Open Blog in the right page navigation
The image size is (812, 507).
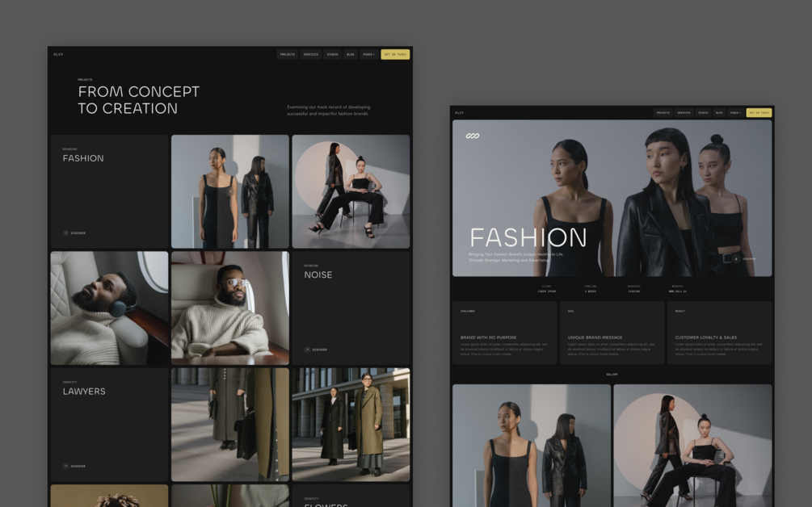[719, 113]
